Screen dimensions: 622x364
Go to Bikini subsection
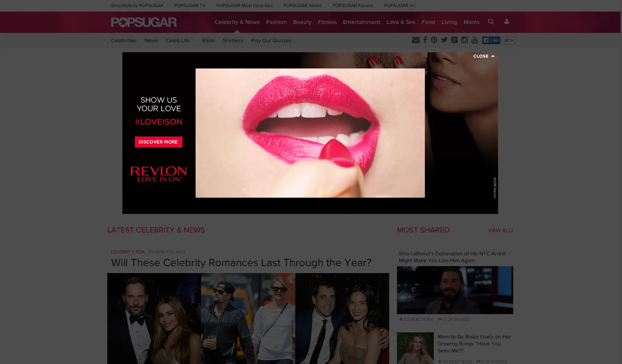208,40
